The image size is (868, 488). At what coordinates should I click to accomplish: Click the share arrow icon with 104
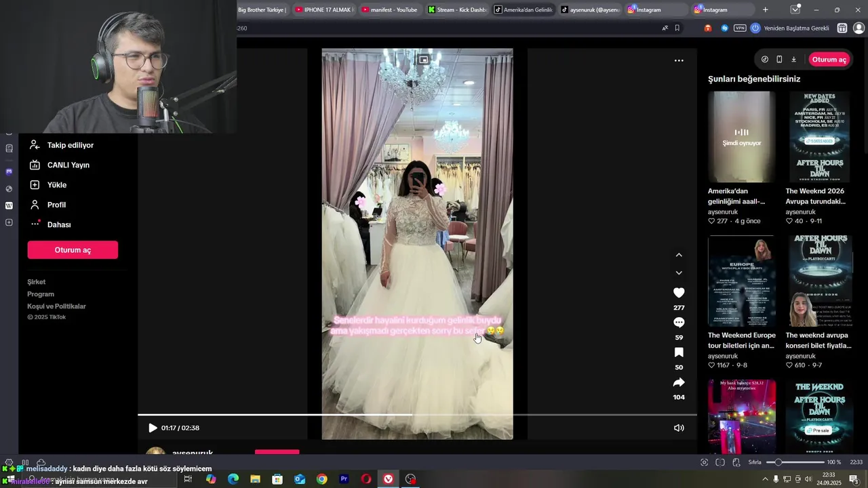click(679, 382)
